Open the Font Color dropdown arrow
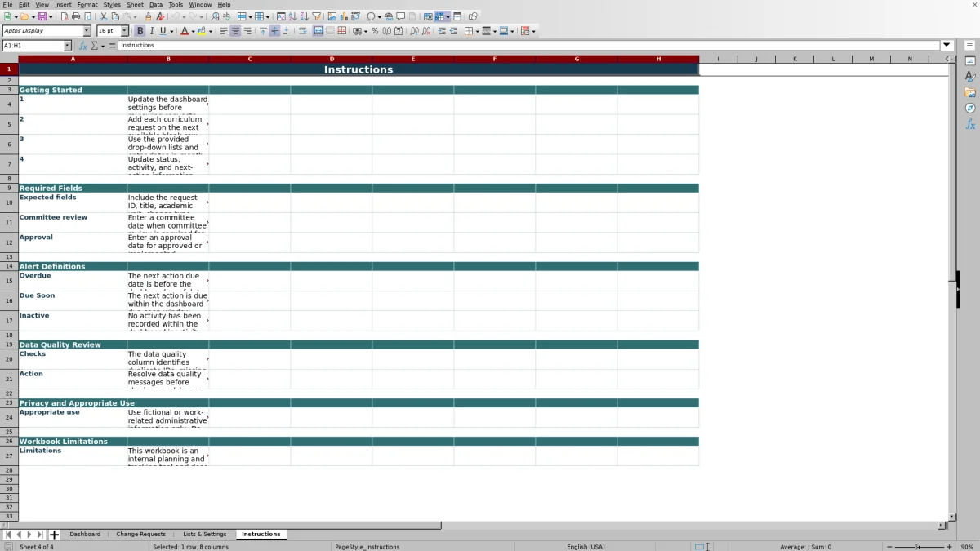980x551 pixels. 193,31
